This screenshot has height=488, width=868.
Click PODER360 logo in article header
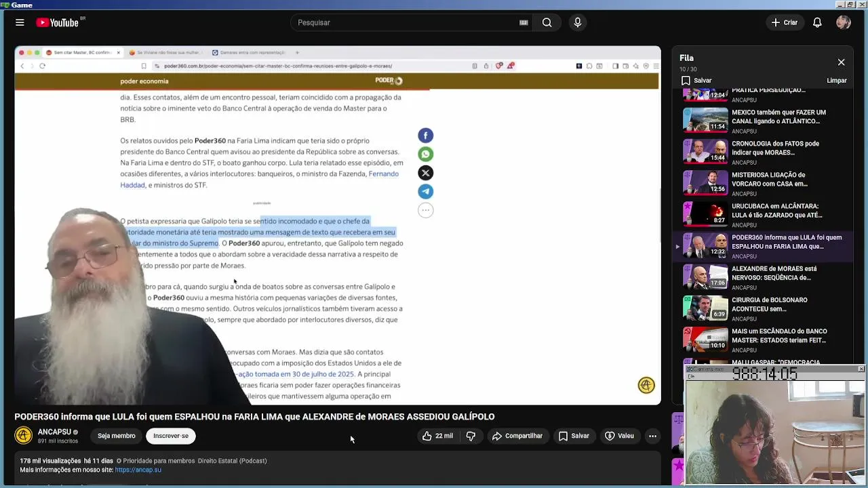click(x=389, y=81)
